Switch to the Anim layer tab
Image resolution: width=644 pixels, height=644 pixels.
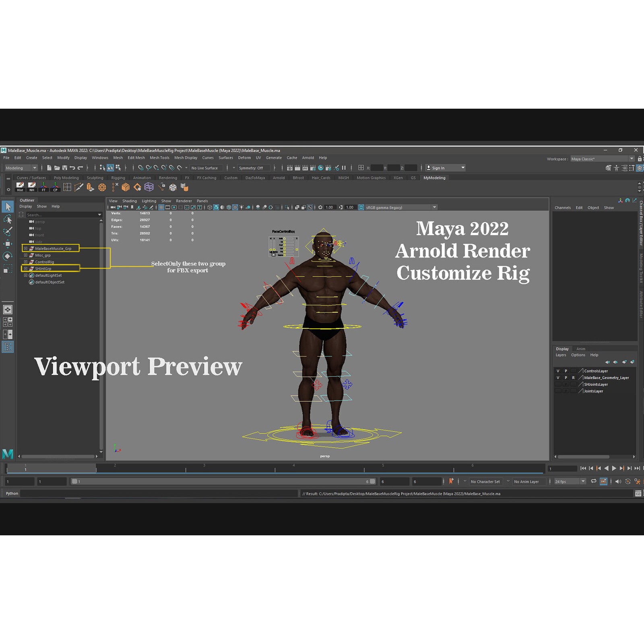click(581, 349)
